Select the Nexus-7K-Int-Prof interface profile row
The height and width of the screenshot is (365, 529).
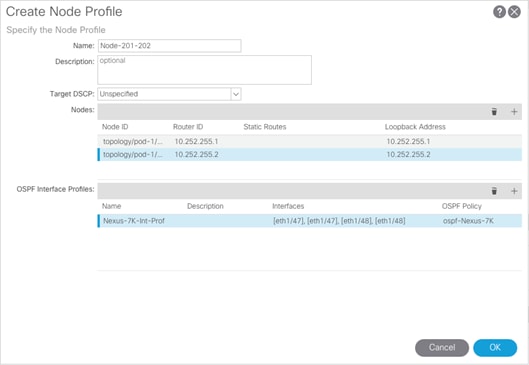click(309, 221)
